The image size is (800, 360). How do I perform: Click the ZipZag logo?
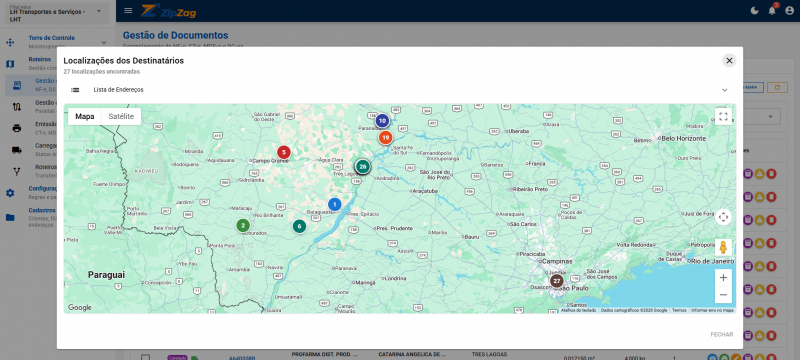(168, 11)
